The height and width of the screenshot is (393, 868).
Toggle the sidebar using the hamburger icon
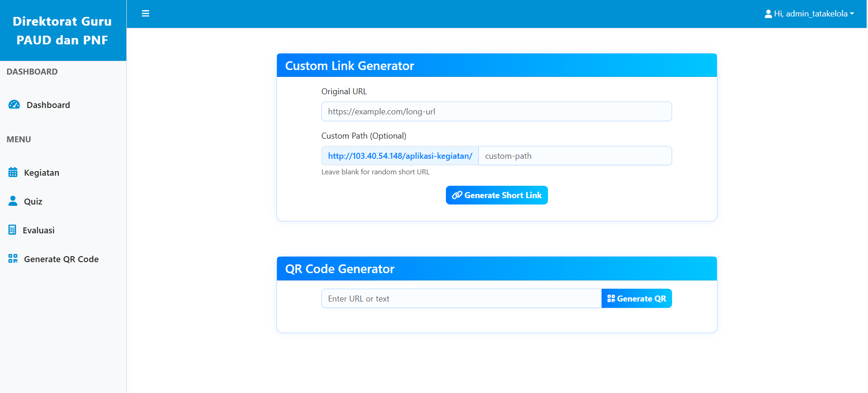[x=145, y=13]
